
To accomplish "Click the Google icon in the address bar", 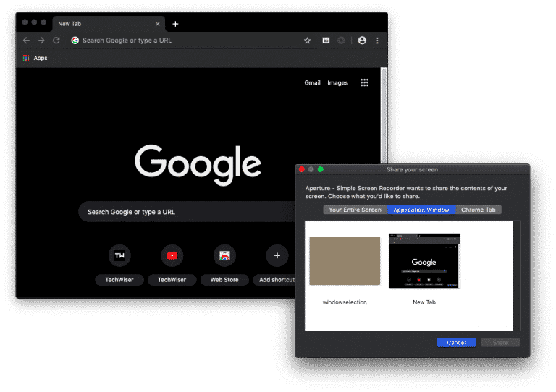I will tap(75, 41).
